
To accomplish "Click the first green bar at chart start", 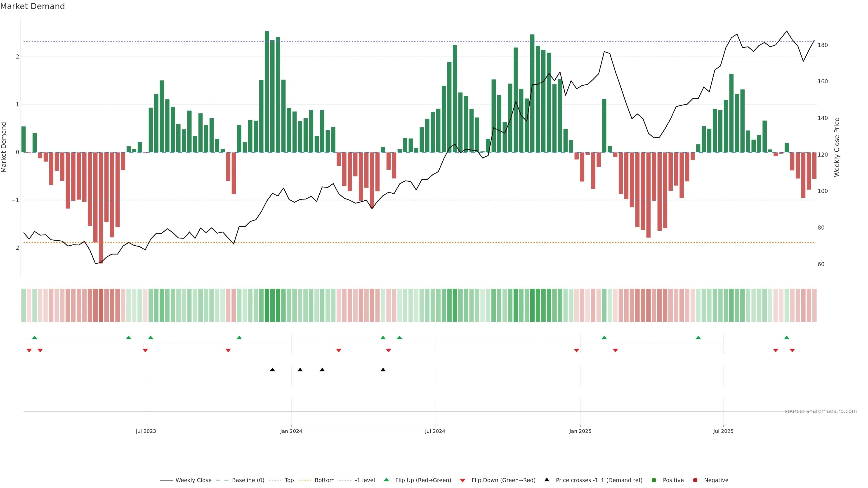I will (24, 139).
